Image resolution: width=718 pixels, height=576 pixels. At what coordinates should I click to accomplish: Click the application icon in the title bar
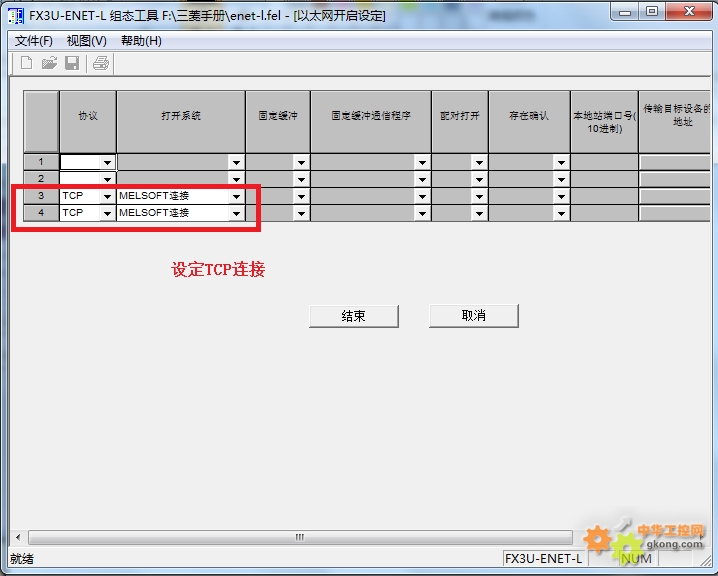point(16,16)
